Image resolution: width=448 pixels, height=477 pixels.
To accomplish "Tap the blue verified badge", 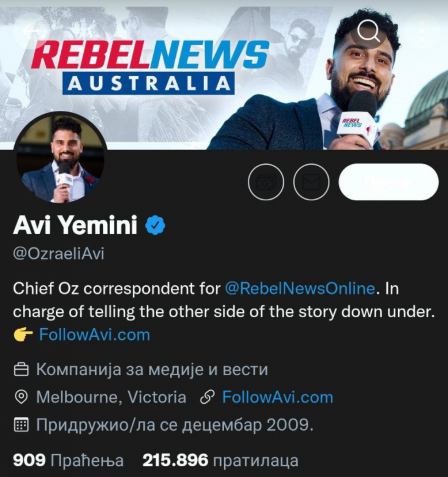I will (x=155, y=225).
